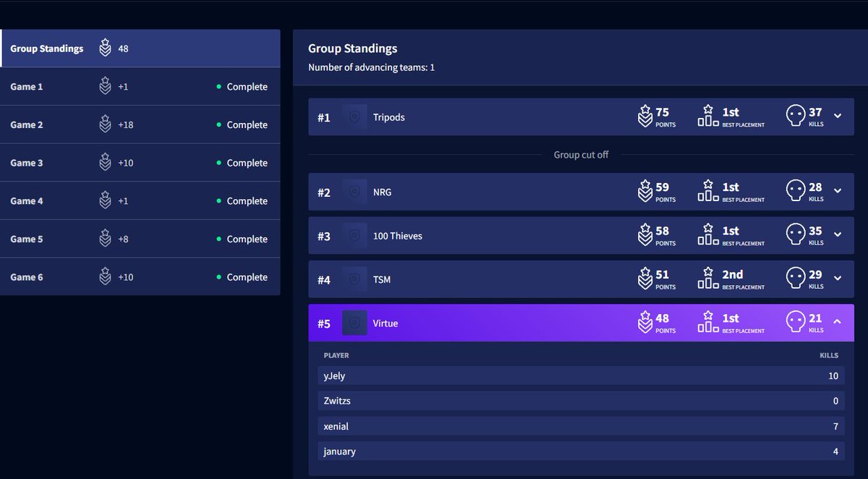Select player Zwitzs in Virtue roster
The width and height of the screenshot is (868, 479).
pyautogui.click(x=581, y=401)
